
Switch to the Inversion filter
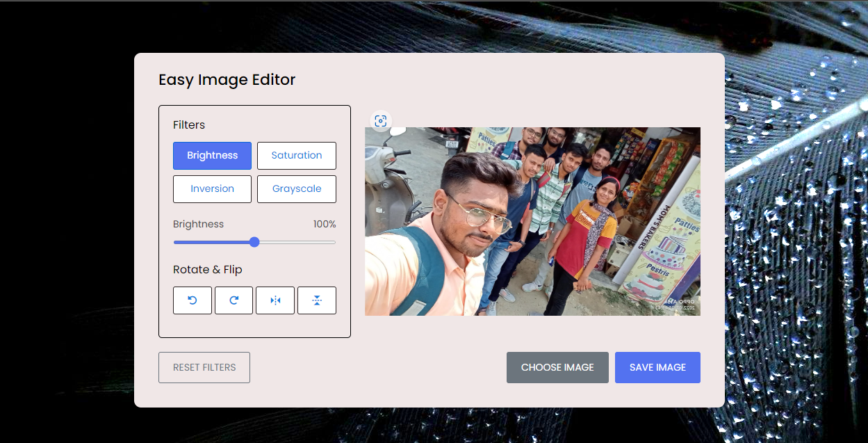click(212, 189)
